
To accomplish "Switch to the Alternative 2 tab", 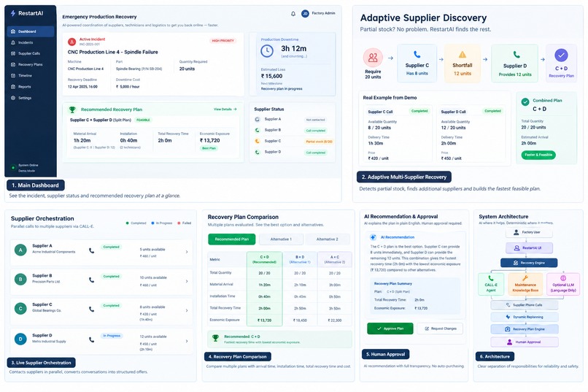I will 327,239.
